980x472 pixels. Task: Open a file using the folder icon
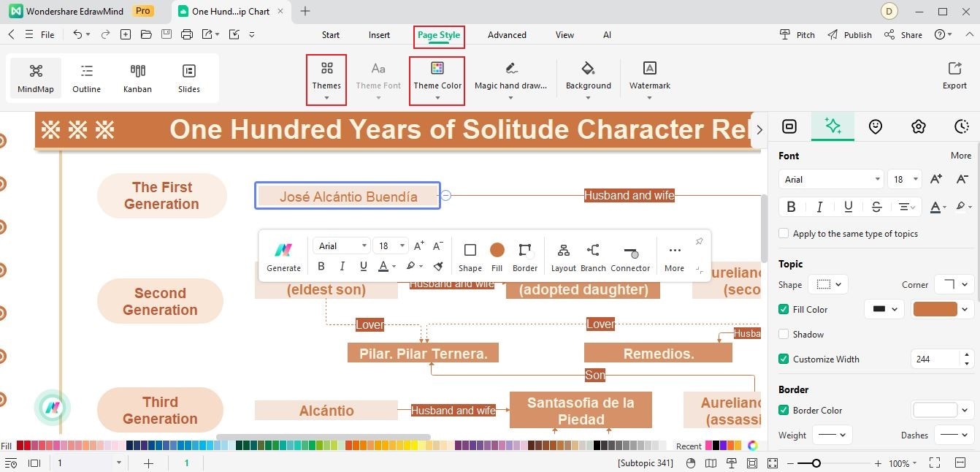click(146, 34)
